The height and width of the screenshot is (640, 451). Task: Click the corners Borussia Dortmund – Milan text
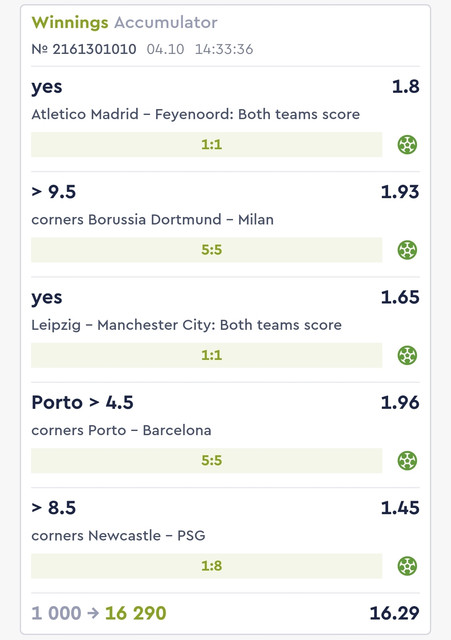[x=152, y=220]
